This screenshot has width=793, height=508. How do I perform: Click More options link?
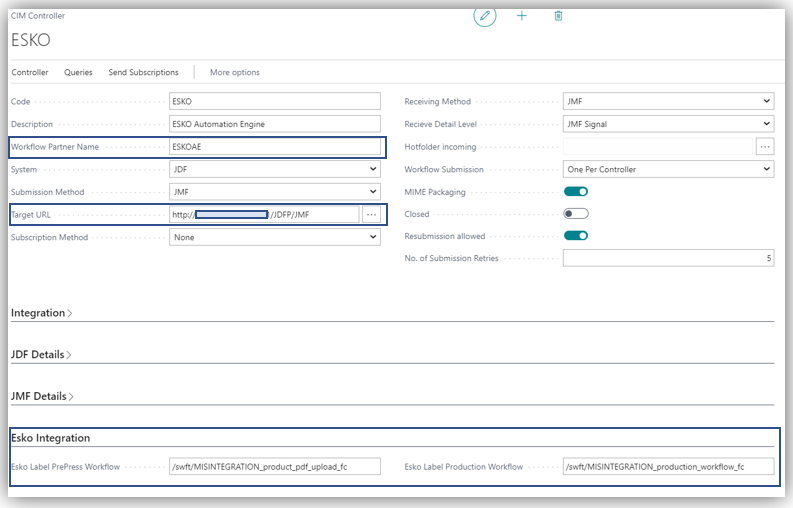pos(234,72)
